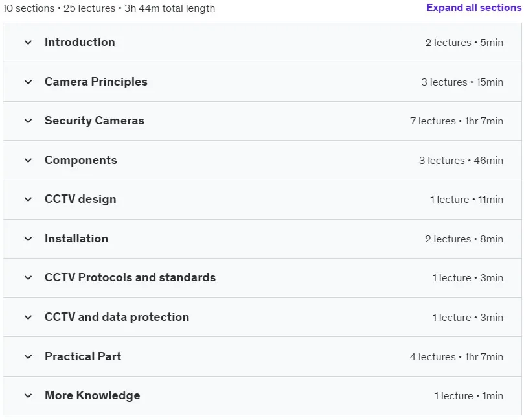The image size is (524, 420).
Task: Expand the CCTV design chevron
Action: tap(28, 199)
